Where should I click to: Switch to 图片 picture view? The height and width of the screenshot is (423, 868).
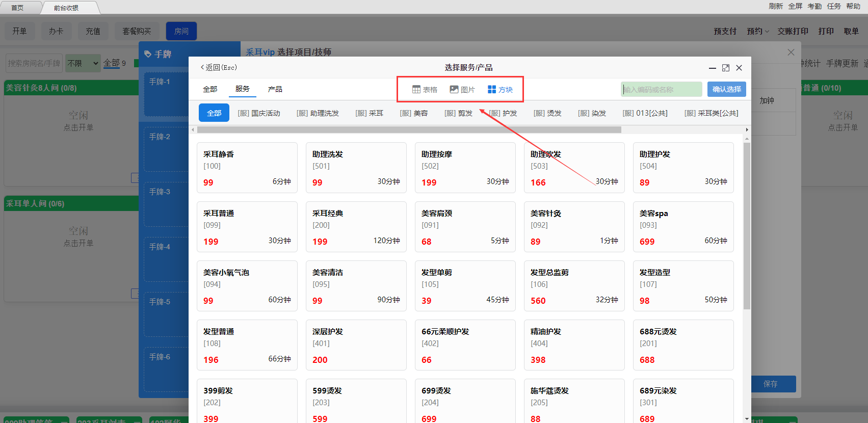tap(462, 90)
